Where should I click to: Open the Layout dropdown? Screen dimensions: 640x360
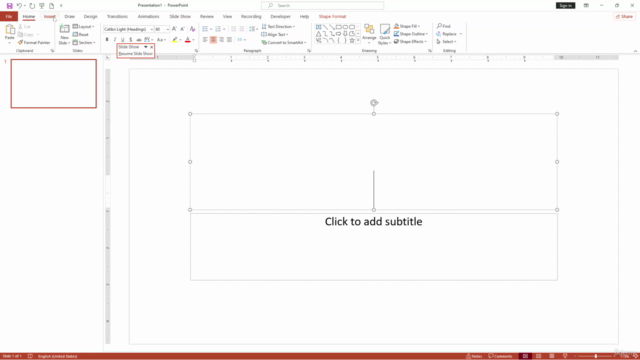point(84,27)
